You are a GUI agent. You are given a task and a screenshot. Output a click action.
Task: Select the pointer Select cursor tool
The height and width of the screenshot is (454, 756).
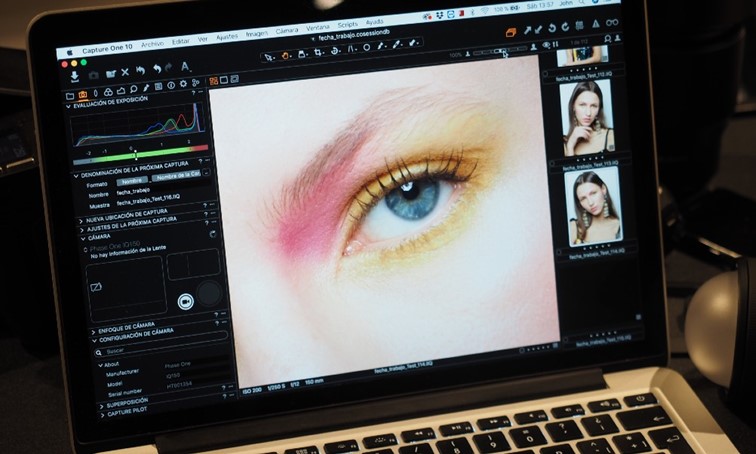(269, 57)
